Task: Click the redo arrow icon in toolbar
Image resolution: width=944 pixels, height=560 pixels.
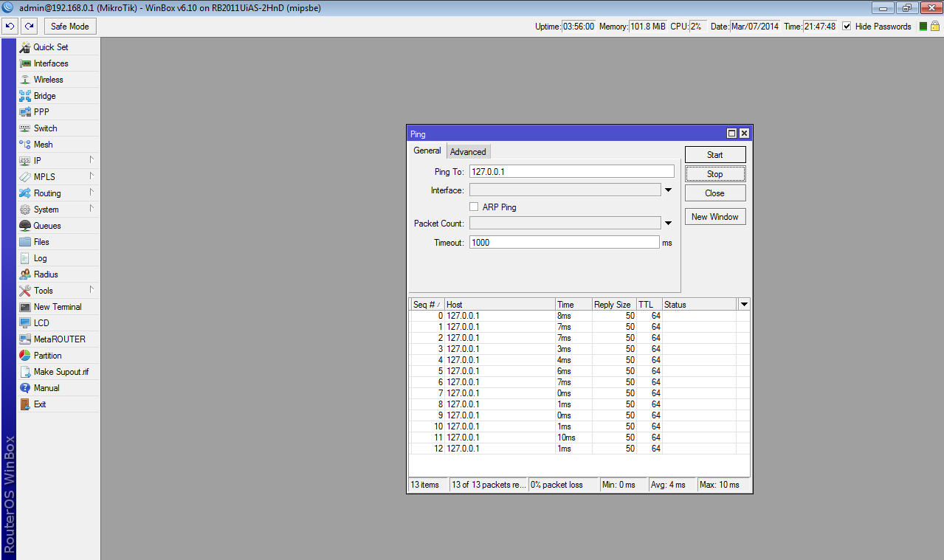Action: (30, 27)
